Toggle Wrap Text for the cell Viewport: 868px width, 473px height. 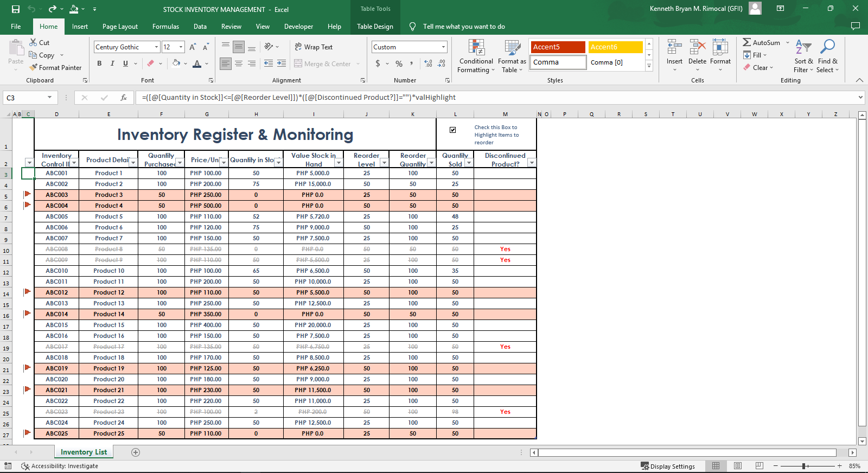[x=314, y=47]
